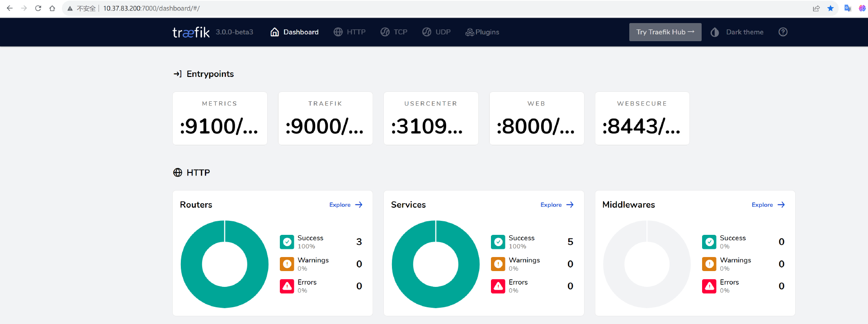The height and width of the screenshot is (324, 868).
Task: Bookmark page with the star icon
Action: [830, 8]
